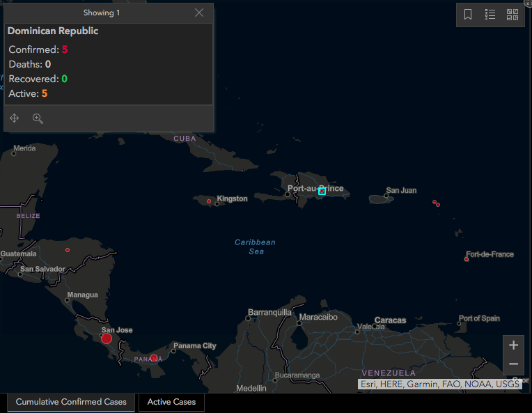This screenshot has height=413, width=532.
Task: Switch to the Active Cases tab
Action: tap(171, 402)
